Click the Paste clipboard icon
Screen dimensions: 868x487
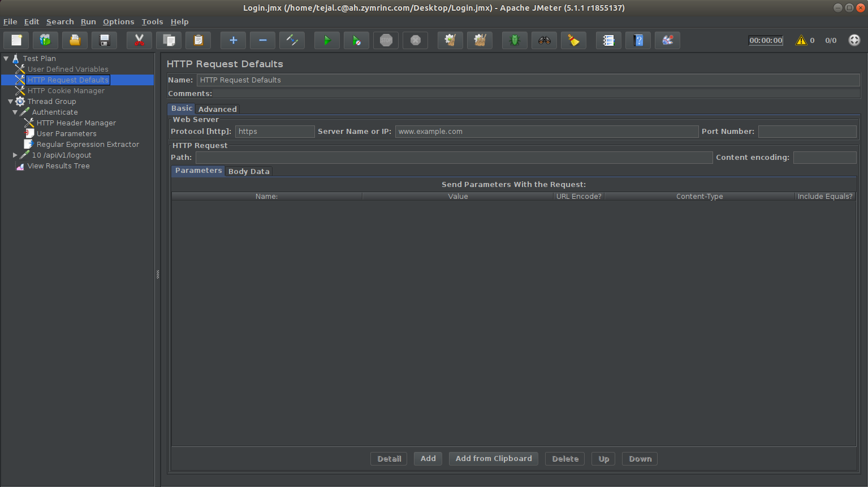(x=198, y=40)
